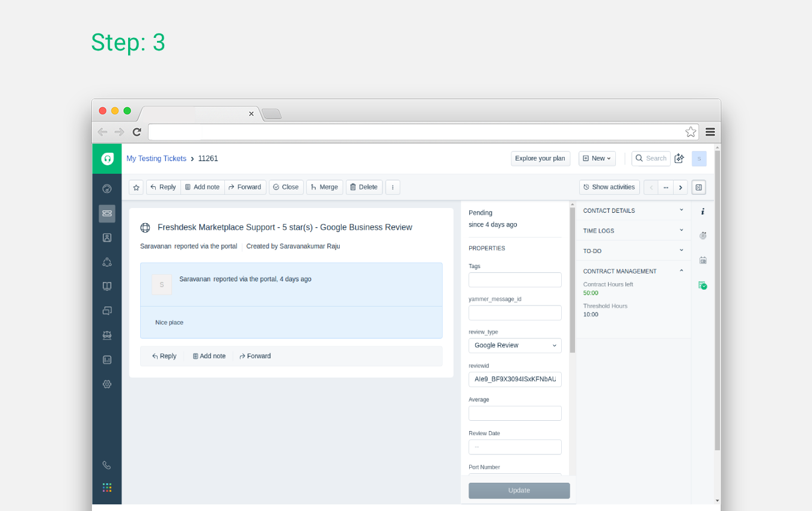The width and height of the screenshot is (812, 511).
Task: Click the Freddy AI sparkle icon
Action: tap(679, 158)
